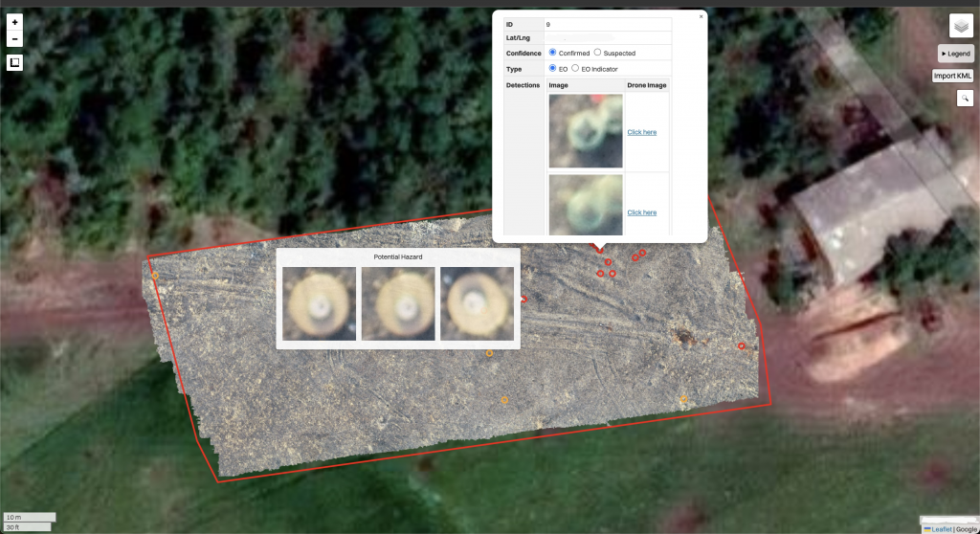Close the detection popup with the x

(x=702, y=16)
